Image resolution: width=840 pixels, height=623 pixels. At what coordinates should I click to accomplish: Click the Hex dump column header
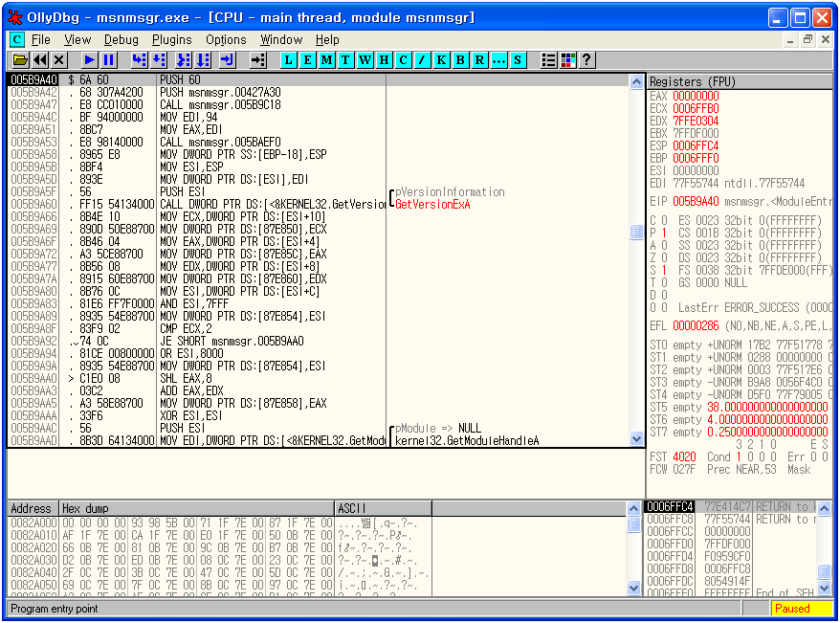196,508
